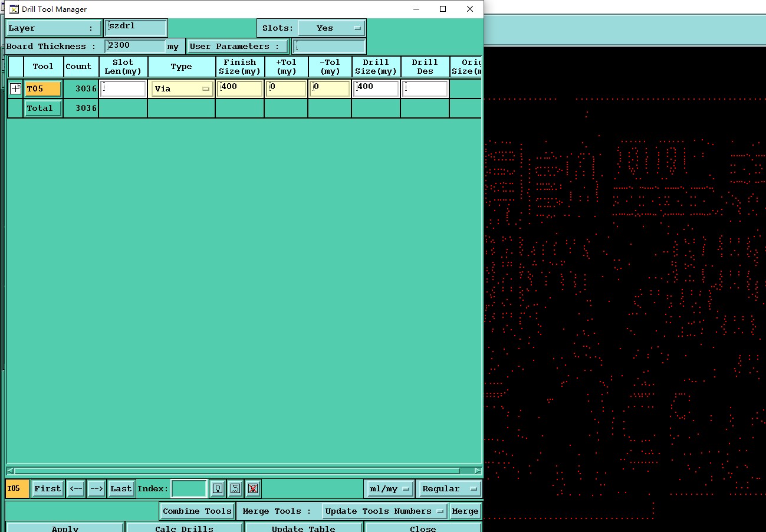Image resolution: width=766 pixels, height=532 pixels.
Task: Edit the Finish Size field showing 400
Action: click(240, 88)
